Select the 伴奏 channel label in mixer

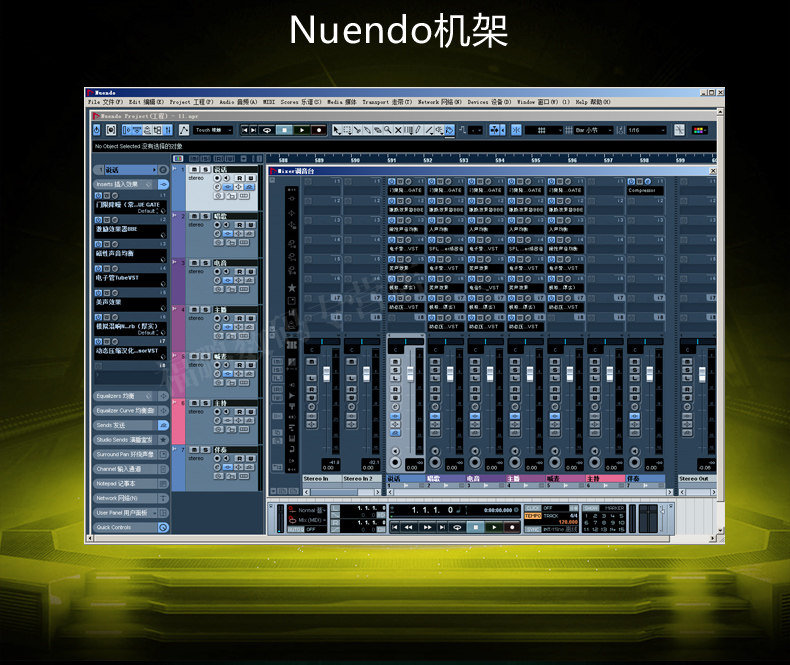point(646,479)
